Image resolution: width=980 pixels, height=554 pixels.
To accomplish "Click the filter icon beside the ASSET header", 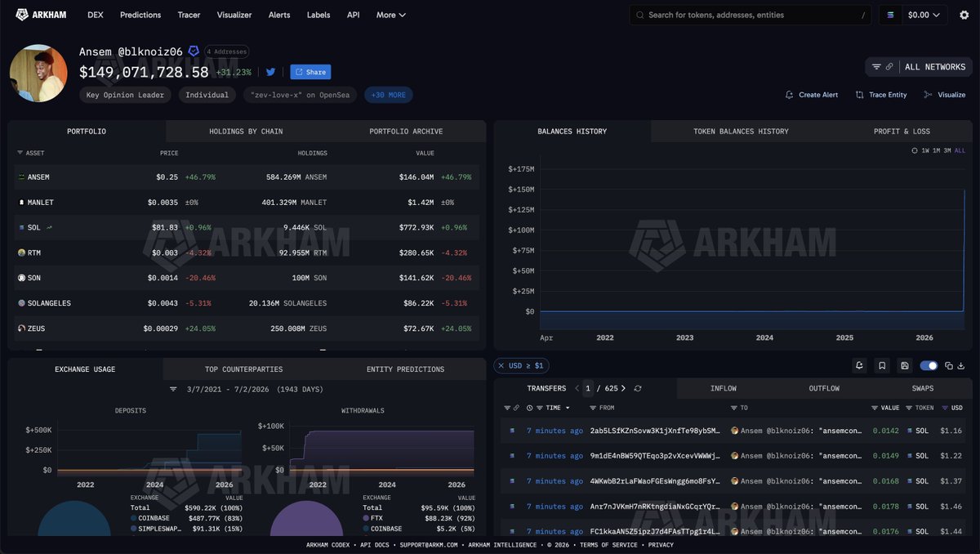I will click(20, 153).
